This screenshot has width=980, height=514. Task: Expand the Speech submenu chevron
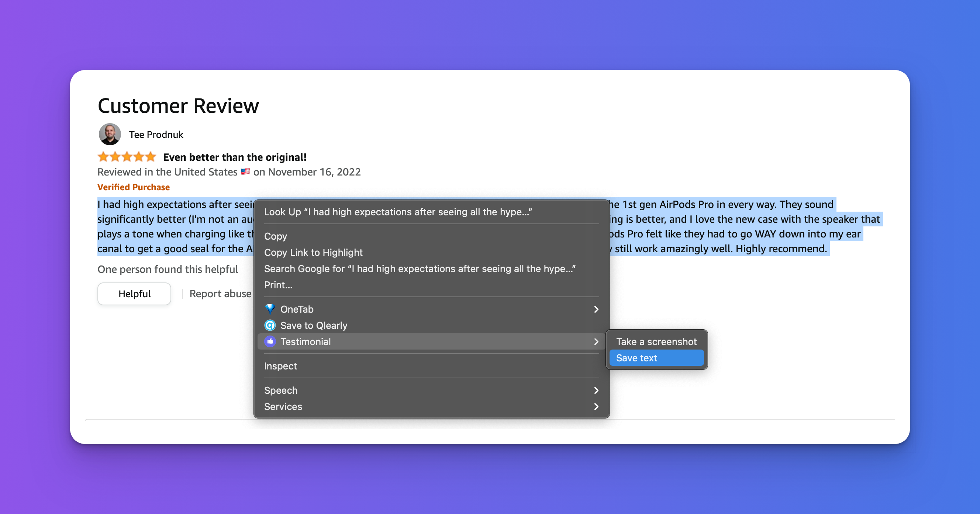(596, 390)
